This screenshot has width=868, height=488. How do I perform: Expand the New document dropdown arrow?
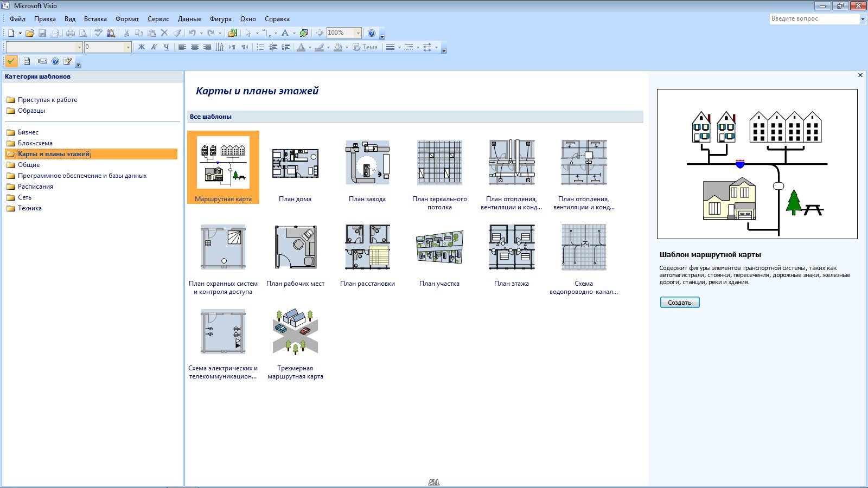pos(20,33)
